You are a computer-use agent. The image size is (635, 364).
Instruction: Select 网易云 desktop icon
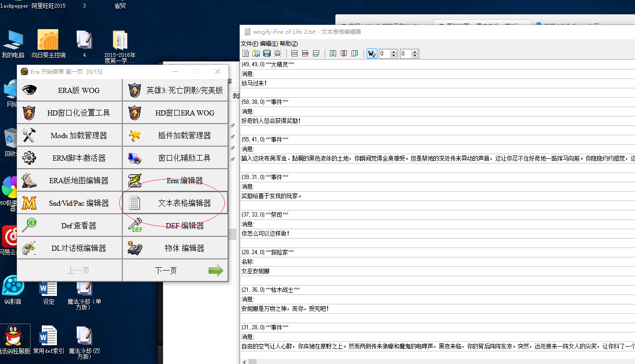pos(9,240)
